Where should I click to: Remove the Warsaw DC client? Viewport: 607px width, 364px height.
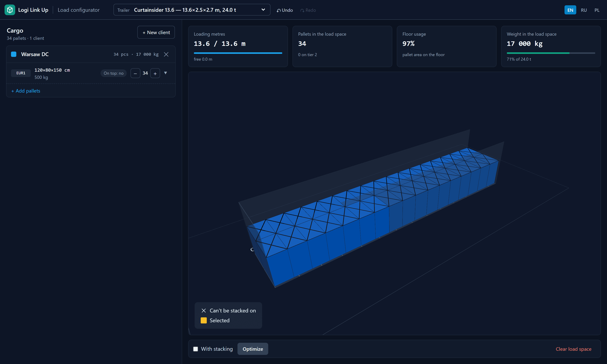pyautogui.click(x=166, y=54)
